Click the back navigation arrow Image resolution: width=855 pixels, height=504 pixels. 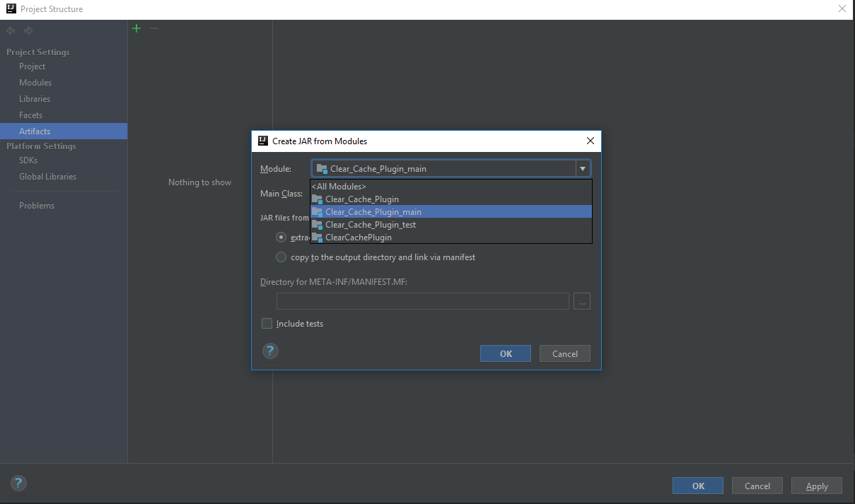coord(11,30)
